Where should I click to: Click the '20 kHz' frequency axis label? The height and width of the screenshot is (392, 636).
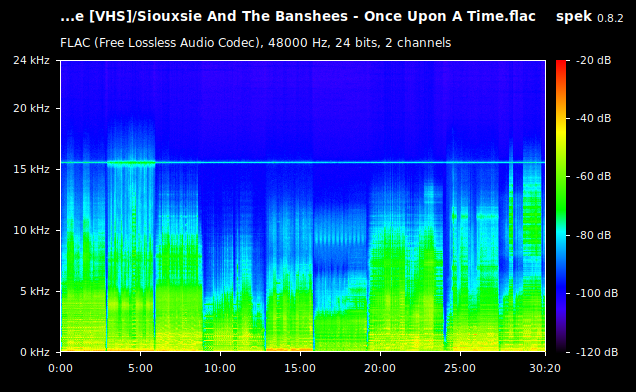[31, 108]
